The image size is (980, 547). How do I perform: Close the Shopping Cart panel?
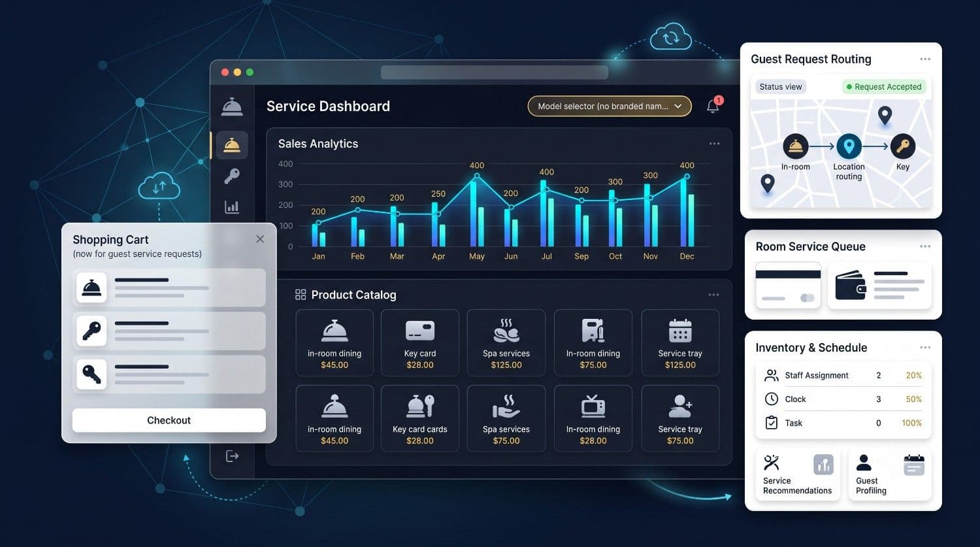pyautogui.click(x=260, y=239)
